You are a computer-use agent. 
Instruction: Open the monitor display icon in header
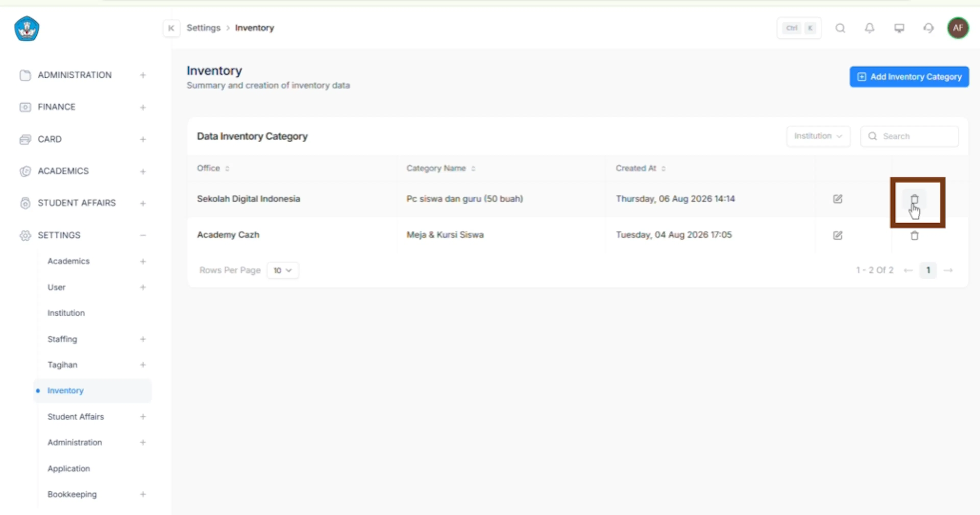point(899,28)
